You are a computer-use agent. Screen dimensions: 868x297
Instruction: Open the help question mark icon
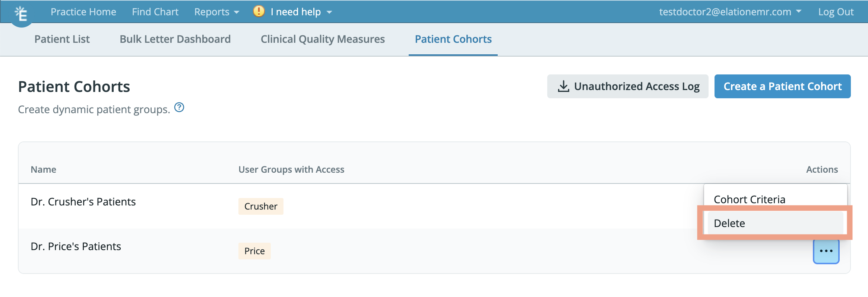pos(179,108)
